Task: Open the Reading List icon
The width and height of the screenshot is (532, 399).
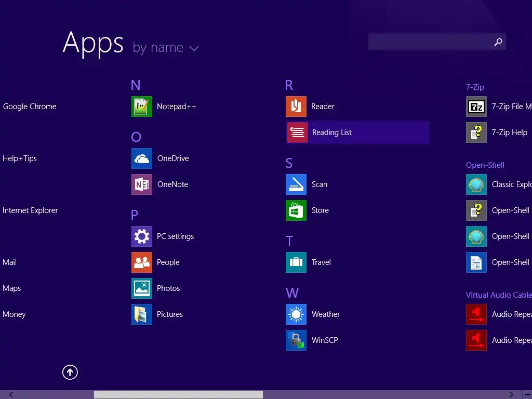Action: coord(297,132)
